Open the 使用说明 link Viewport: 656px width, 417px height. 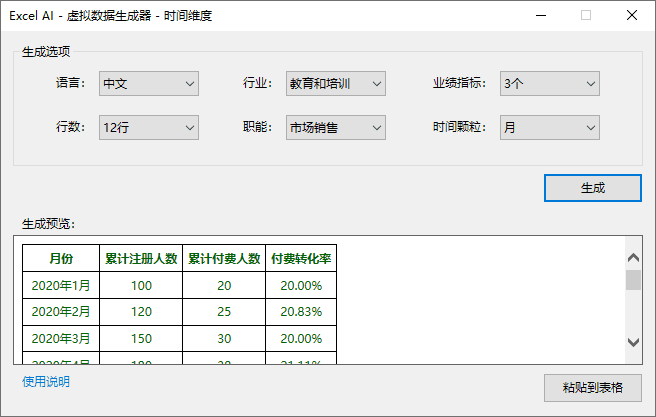pyautogui.click(x=46, y=382)
